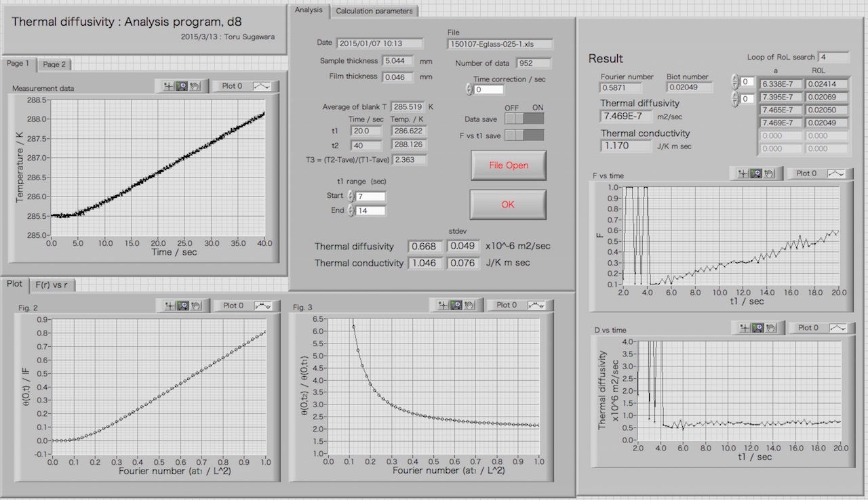Image resolution: width=868 pixels, height=500 pixels.
Task: Click zoom tool on D vs time graph
Action: pyautogui.click(x=757, y=328)
